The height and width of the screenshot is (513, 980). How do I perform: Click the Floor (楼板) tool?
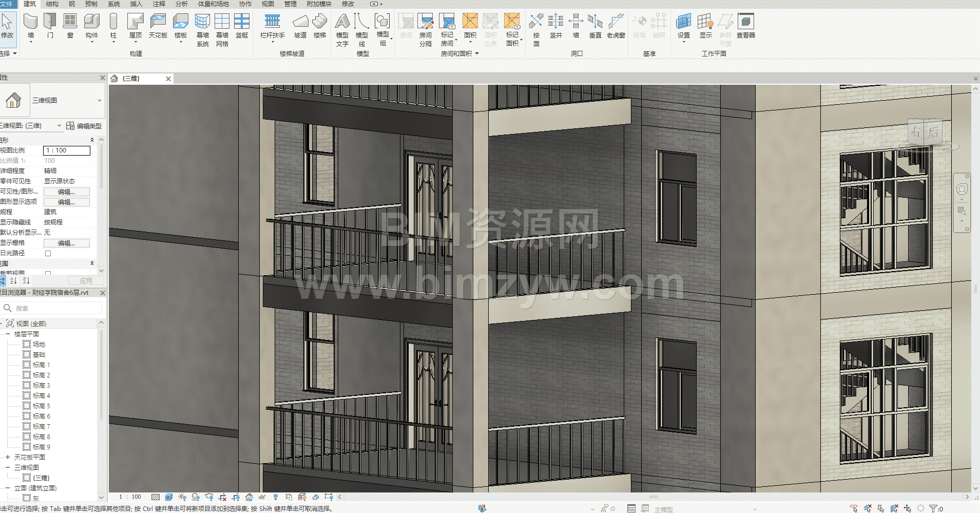181,27
